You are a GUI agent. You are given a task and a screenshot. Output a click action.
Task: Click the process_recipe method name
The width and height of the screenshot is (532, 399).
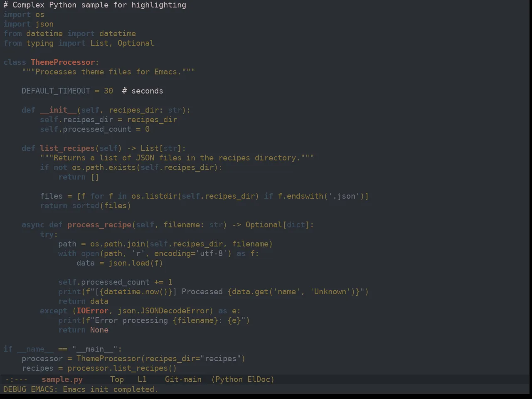tap(99, 225)
